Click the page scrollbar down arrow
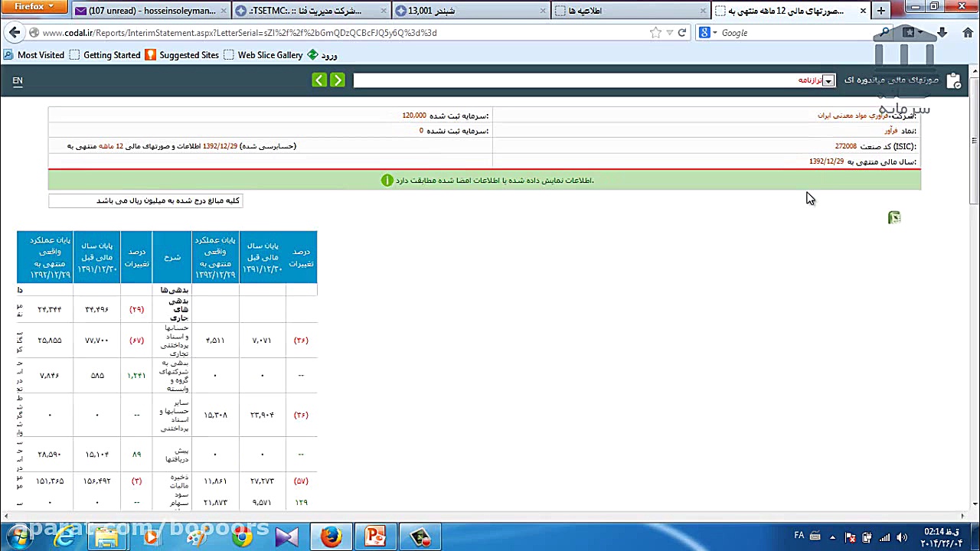This screenshot has height=551, width=980. pos(975,504)
